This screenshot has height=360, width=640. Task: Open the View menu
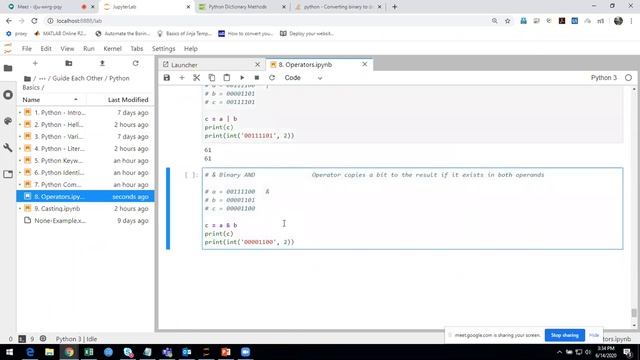point(67,49)
